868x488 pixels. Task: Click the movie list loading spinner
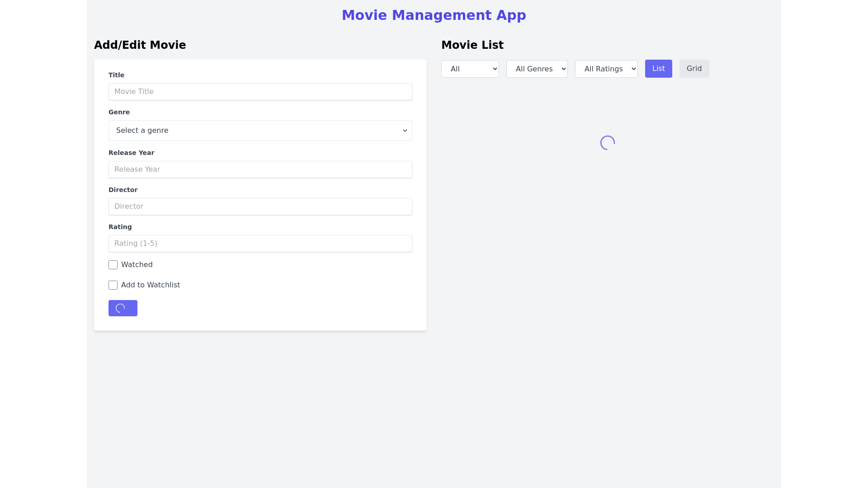point(607,143)
